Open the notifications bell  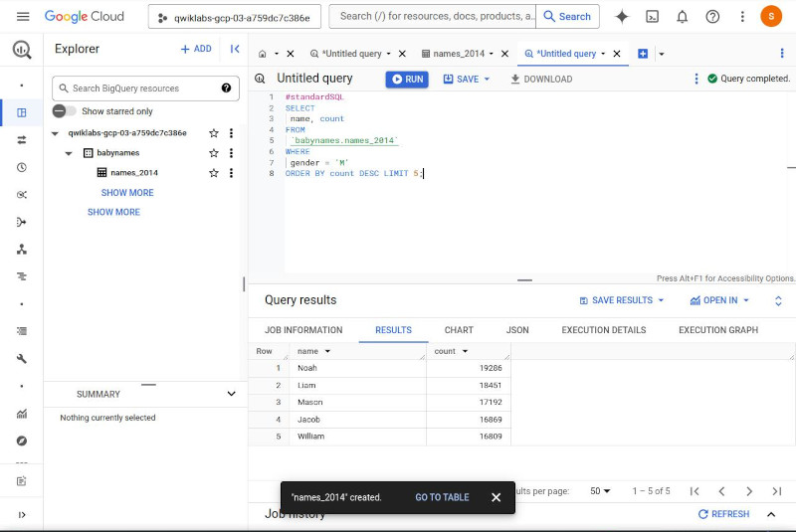coord(682,17)
